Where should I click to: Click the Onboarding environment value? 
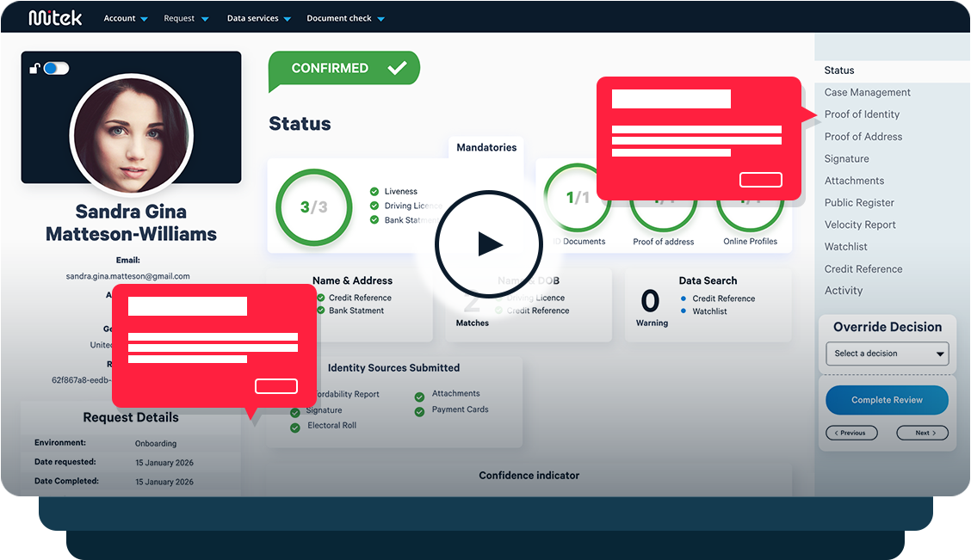pyautogui.click(x=156, y=444)
